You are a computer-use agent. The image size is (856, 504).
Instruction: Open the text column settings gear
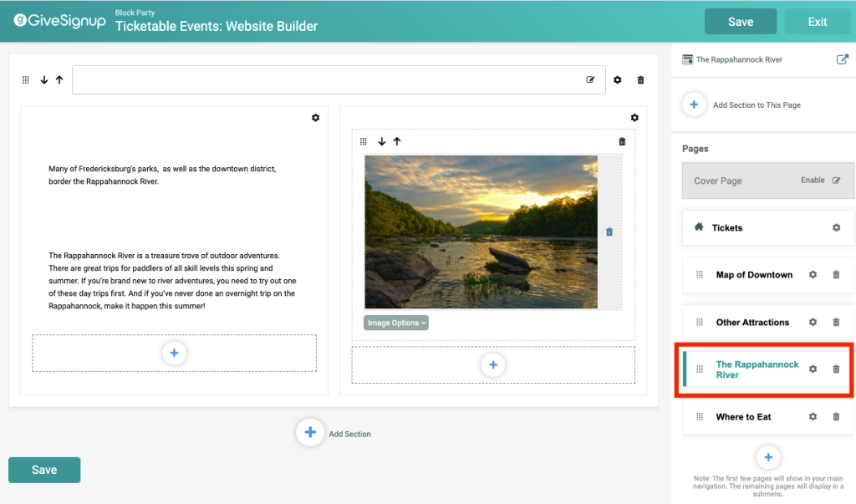click(x=315, y=117)
